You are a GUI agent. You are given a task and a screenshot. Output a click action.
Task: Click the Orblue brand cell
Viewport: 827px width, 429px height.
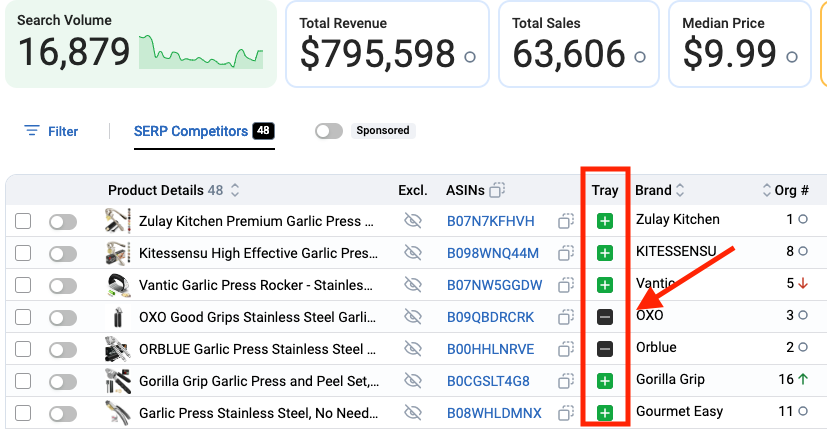click(x=656, y=347)
